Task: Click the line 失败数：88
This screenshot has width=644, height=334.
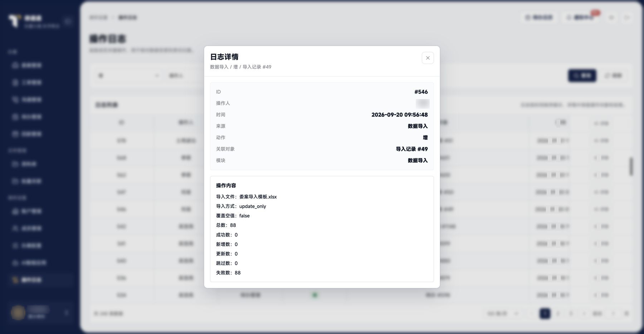Action: (228, 273)
